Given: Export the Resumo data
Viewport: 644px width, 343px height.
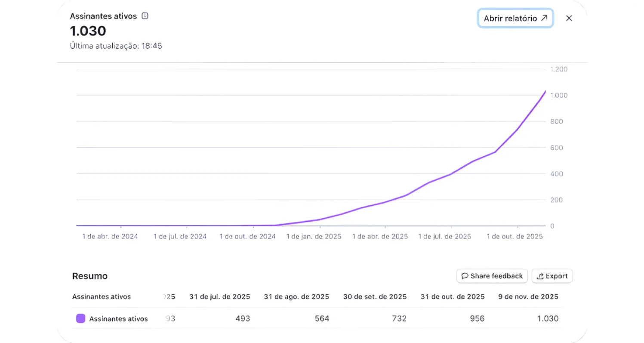Looking at the screenshot, I should pyautogui.click(x=552, y=276).
